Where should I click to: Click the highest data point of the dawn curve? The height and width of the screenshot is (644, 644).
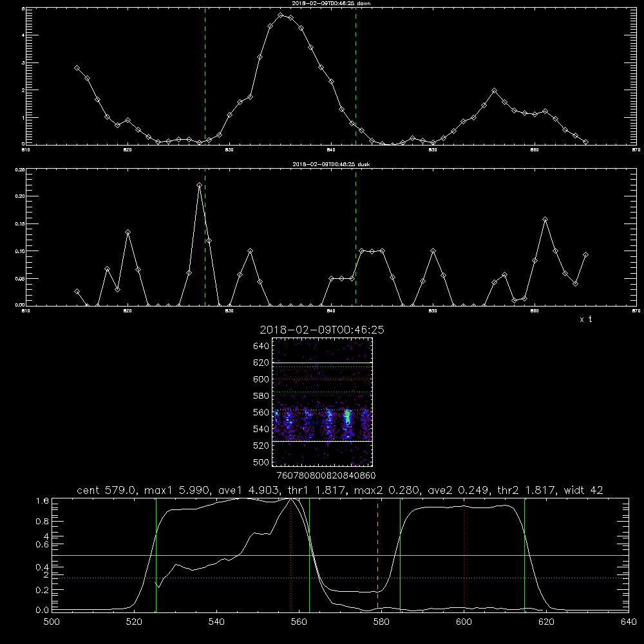click(281, 15)
